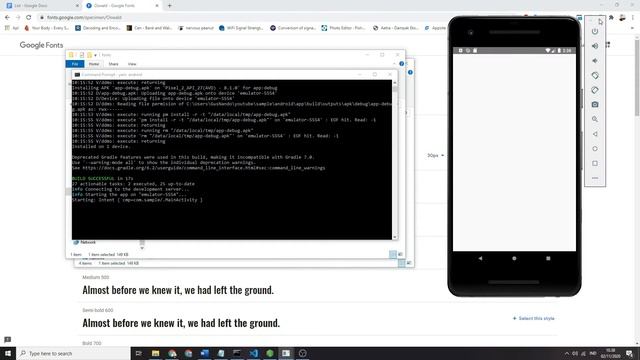Open the Photo Editor bookmark
Image resolution: width=640 pixels, height=360 pixels.
coord(343,28)
